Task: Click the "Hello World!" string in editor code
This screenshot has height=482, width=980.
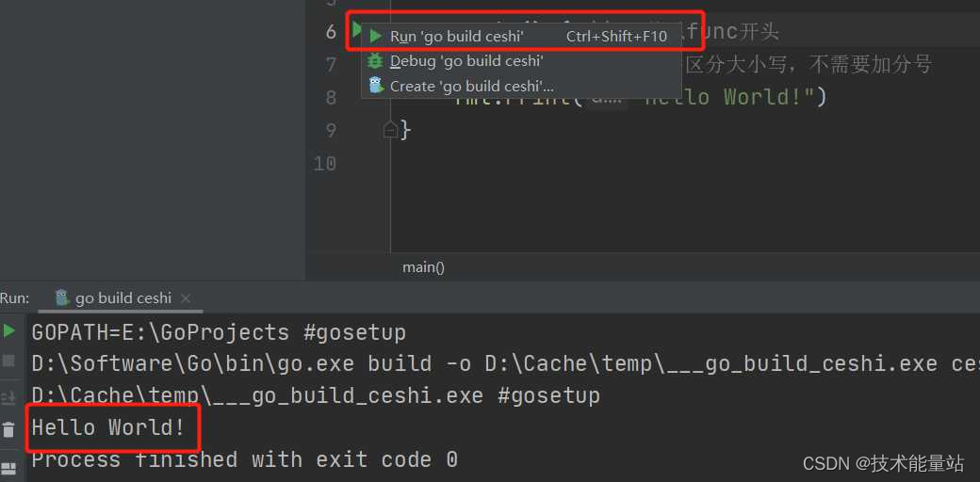Action: pyautogui.click(x=729, y=97)
